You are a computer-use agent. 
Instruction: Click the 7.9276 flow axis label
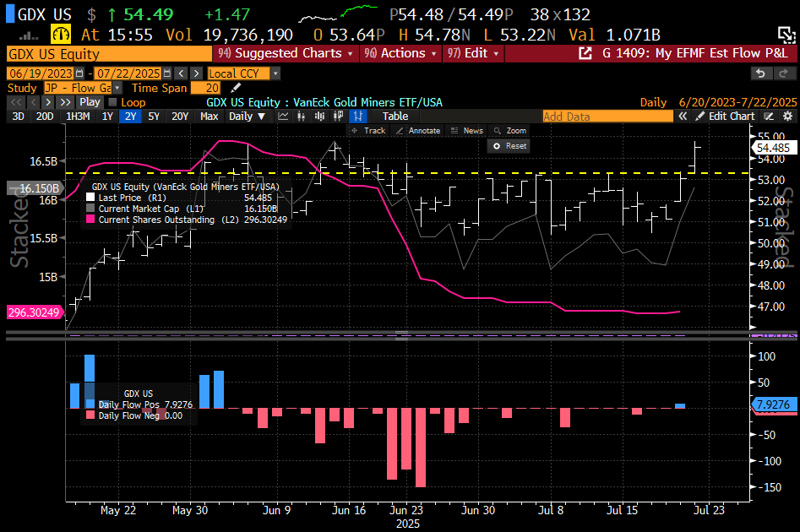point(774,404)
